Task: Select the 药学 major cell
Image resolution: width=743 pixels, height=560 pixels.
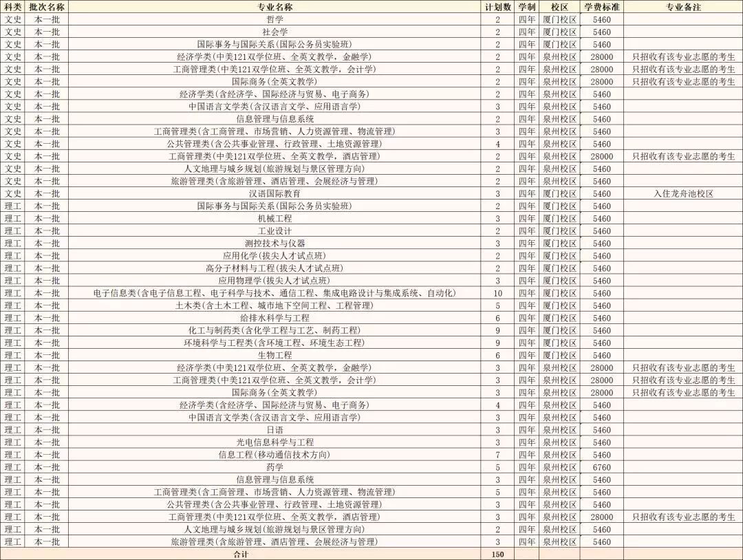Action: (274, 467)
